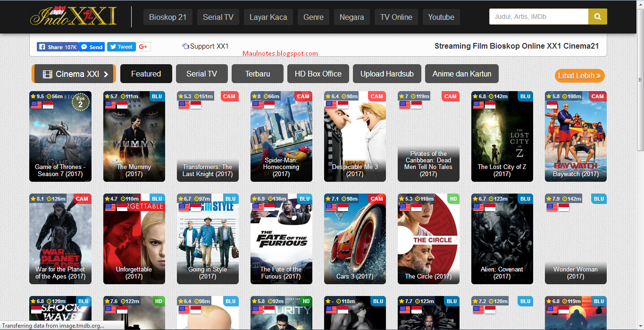
Task: Open Going in Style poster
Action: tap(208, 239)
